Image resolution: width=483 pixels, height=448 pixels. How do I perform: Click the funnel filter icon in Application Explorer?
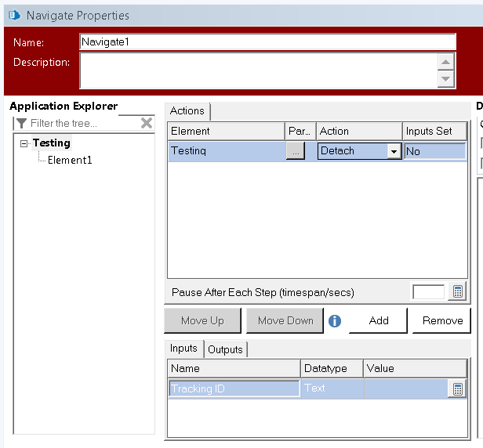(21, 123)
